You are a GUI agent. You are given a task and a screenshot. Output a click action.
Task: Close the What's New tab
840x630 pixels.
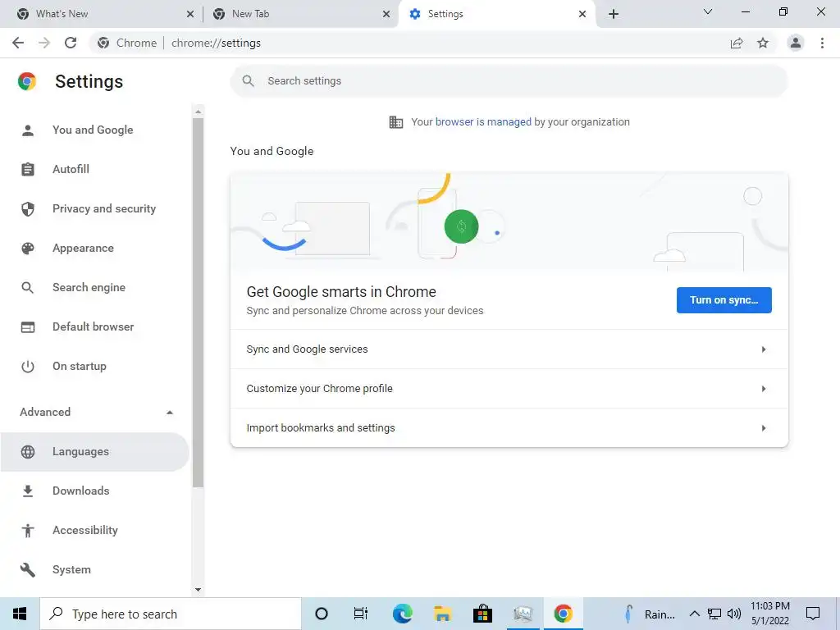[190, 15]
